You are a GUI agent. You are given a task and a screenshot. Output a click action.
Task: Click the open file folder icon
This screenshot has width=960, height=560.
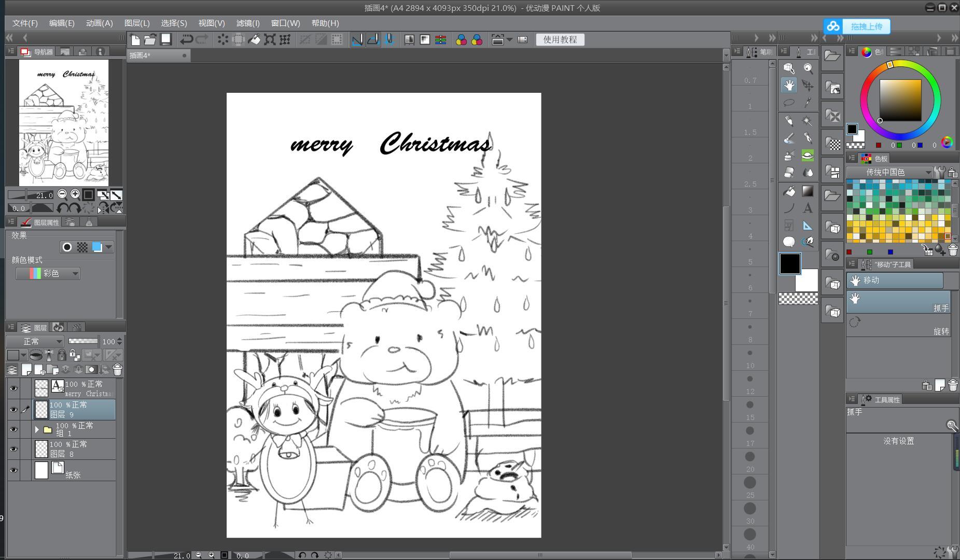(150, 39)
